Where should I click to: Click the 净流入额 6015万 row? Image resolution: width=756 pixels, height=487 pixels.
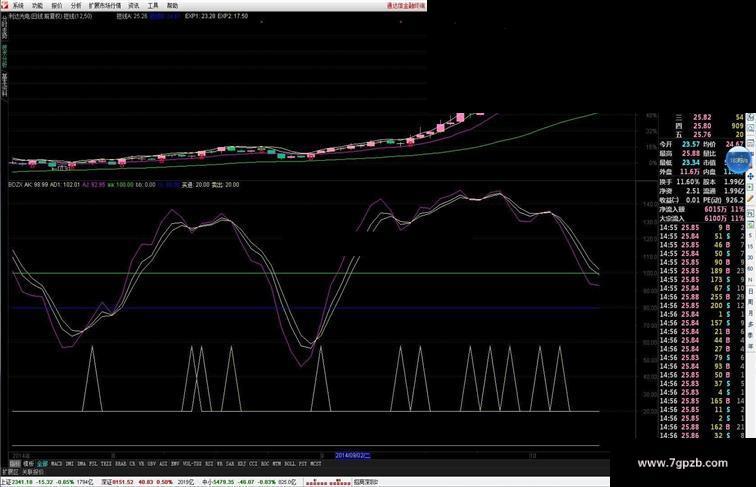(x=702, y=209)
